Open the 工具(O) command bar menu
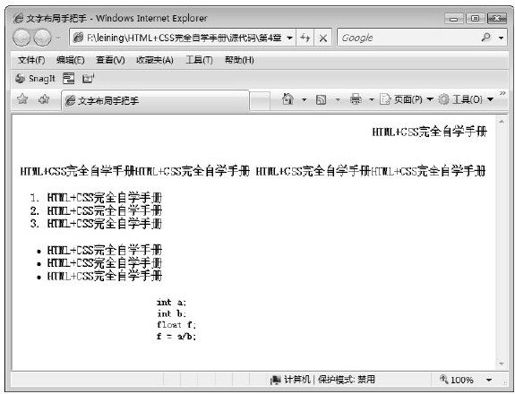Screen dimensions: 515x394 point(466,99)
